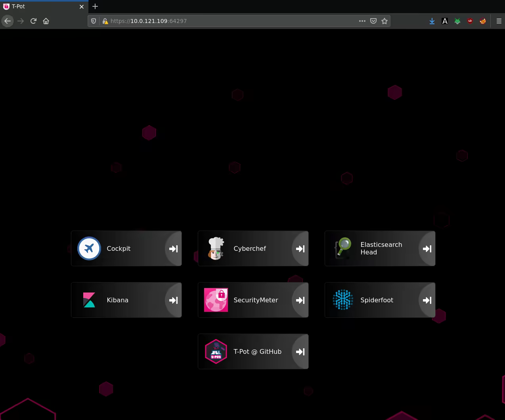Click the Kibana logo icon
Image resolution: width=505 pixels, height=420 pixels.
[89, 300]
